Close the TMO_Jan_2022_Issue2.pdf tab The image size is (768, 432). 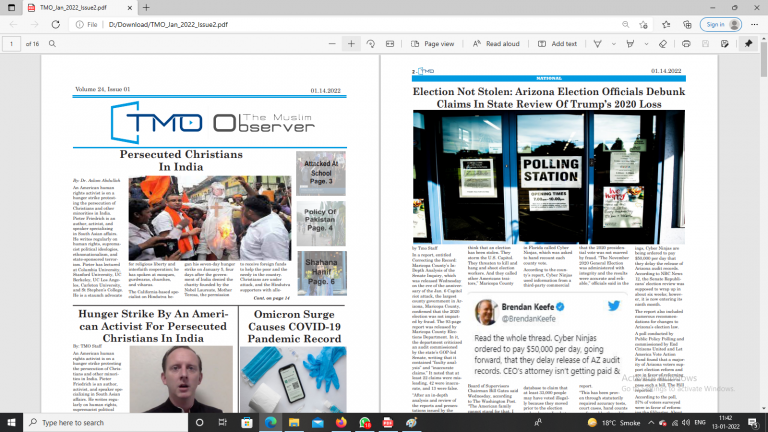point(130,8)
